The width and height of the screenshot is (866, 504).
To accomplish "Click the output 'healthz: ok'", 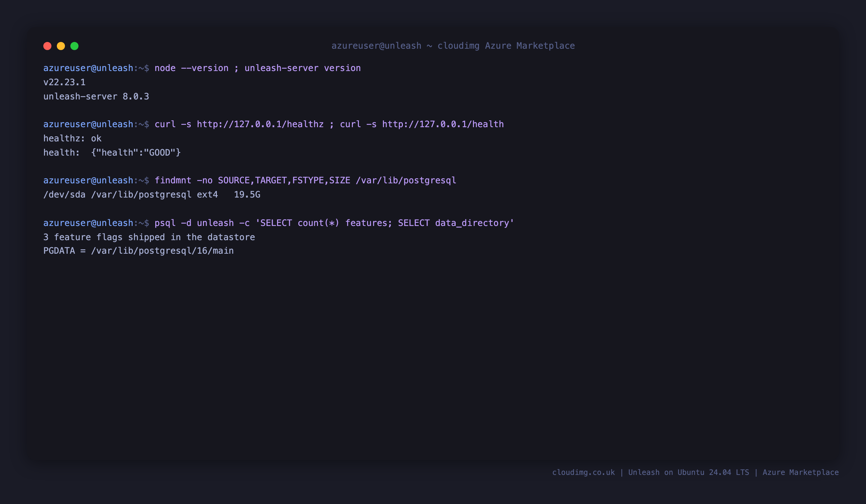I will (x=72, y=138).
